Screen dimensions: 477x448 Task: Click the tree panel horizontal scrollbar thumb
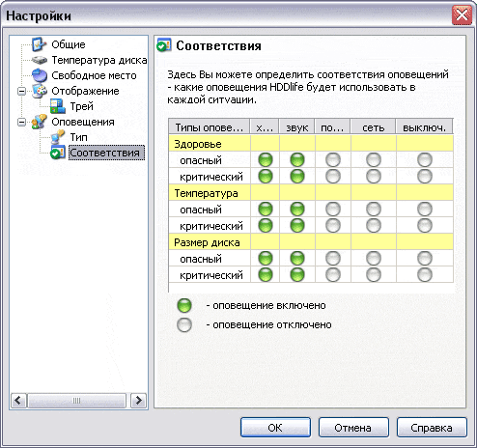(x=76, y=401)
